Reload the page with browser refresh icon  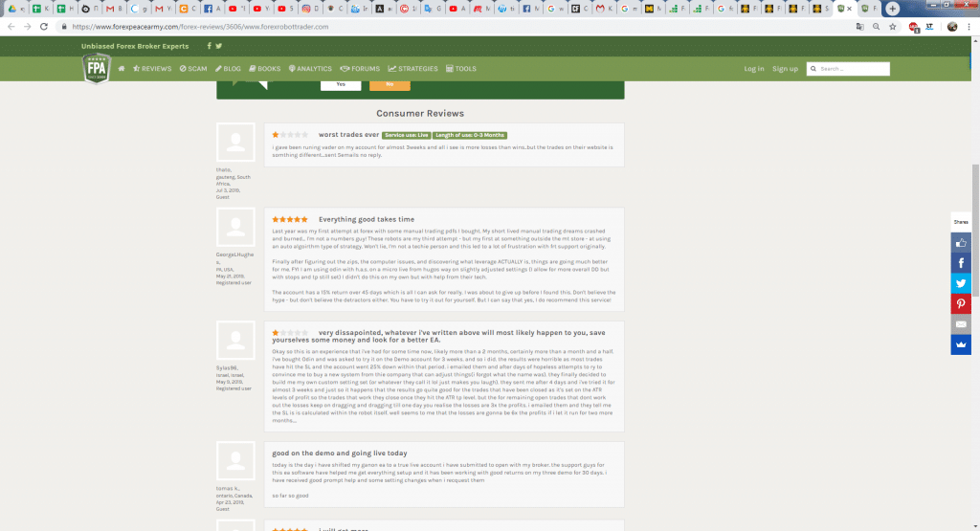click(44, 27)
